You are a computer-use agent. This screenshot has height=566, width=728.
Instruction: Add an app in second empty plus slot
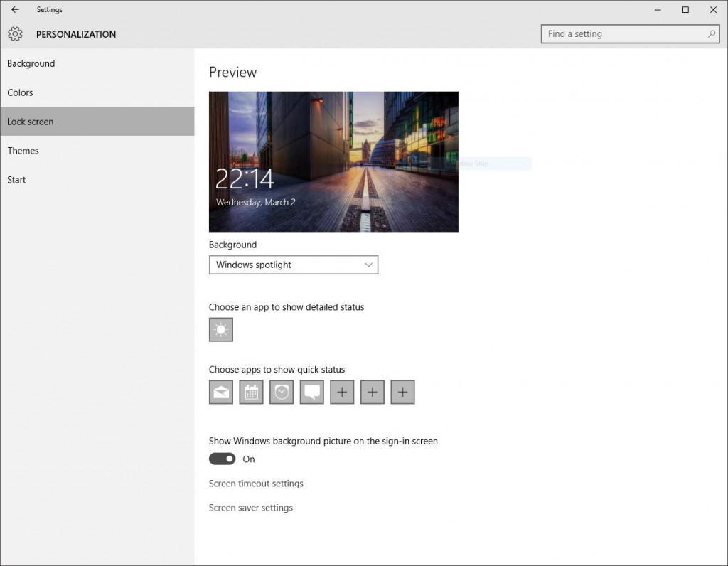point(373,393)
